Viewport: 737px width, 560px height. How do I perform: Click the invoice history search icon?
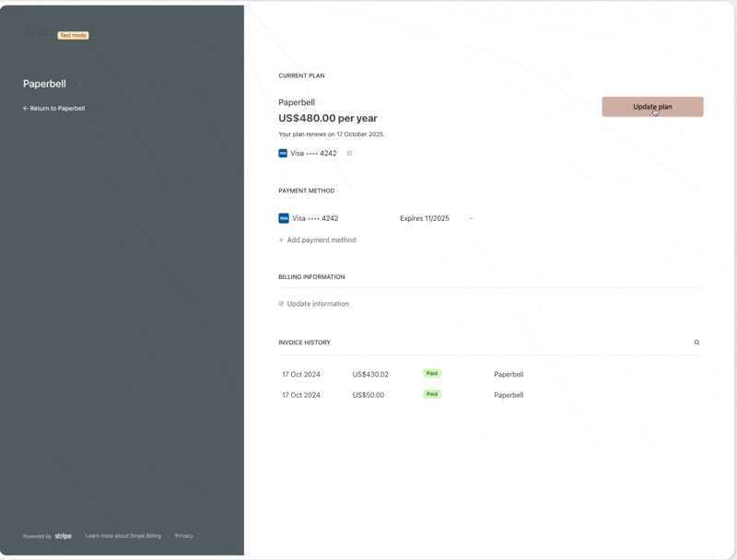point(696,343)
